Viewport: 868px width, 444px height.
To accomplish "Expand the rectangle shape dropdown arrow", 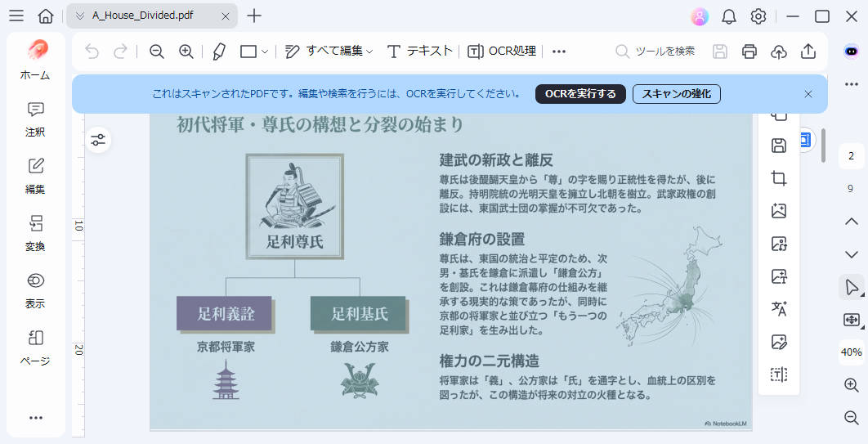I will 265,52.
